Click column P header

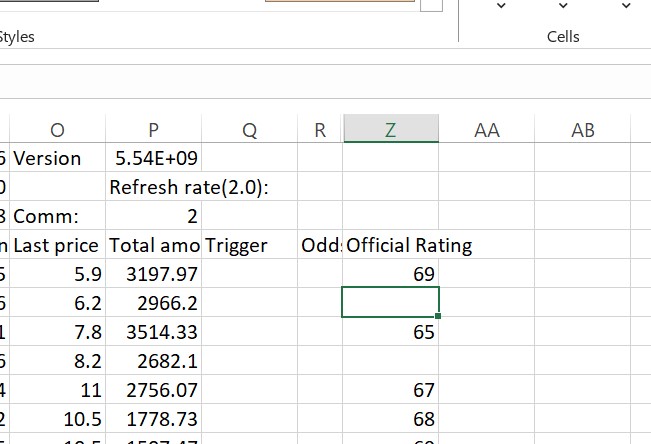tap(152, 130)
